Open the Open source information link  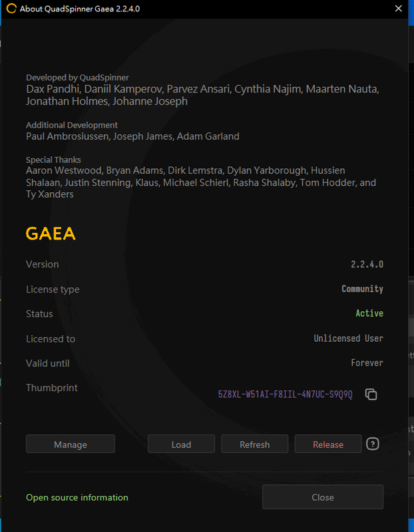click(x=77, y=497)
